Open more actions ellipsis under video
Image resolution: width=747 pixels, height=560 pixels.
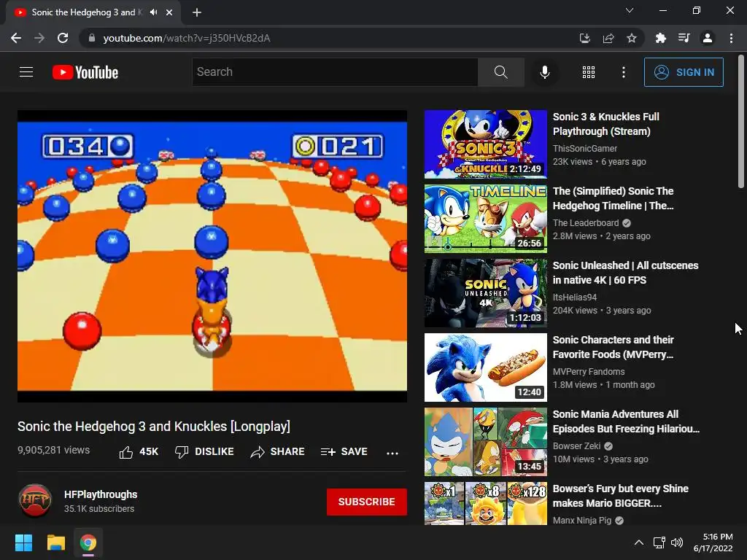pos(392,453)
